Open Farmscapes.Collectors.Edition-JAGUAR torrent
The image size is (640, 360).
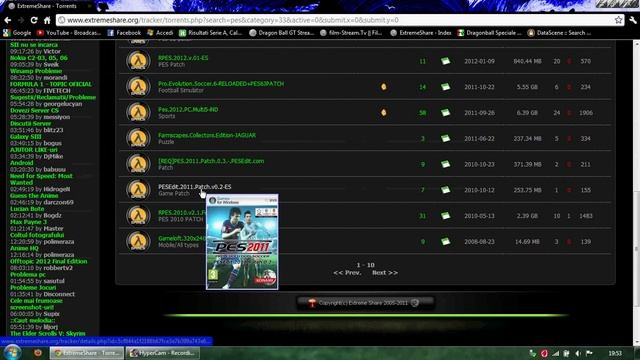coord(207,135)
